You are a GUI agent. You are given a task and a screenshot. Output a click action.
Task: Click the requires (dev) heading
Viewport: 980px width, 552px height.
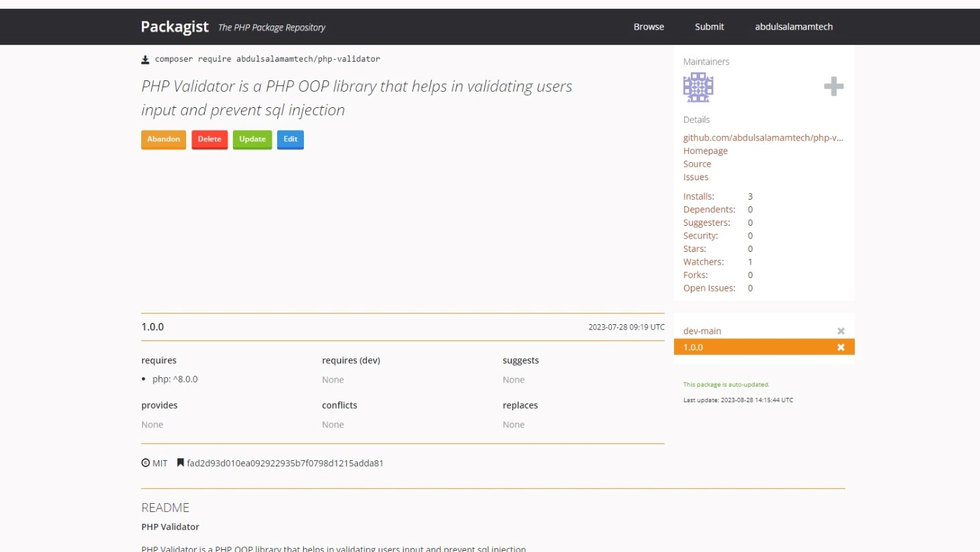351,360
